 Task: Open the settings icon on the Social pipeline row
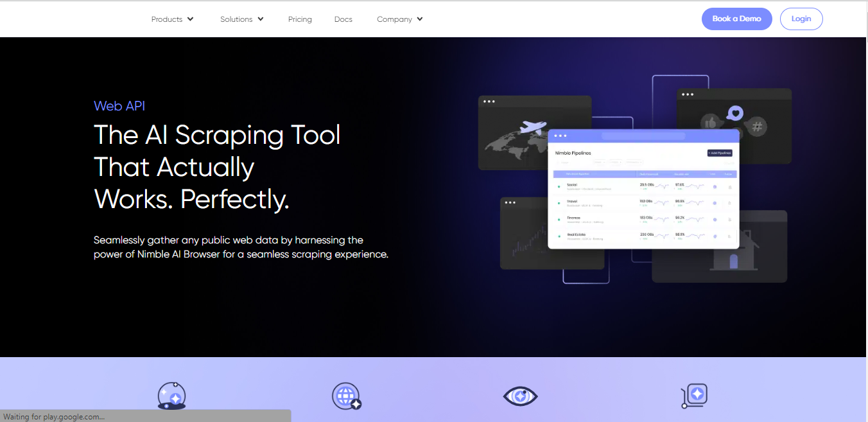(729, 187)
